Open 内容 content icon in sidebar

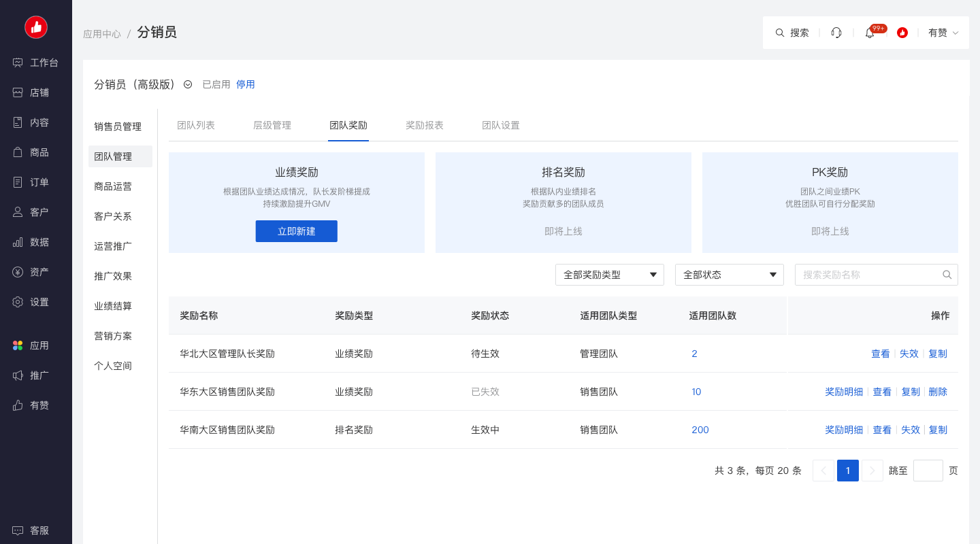[18, 122]
